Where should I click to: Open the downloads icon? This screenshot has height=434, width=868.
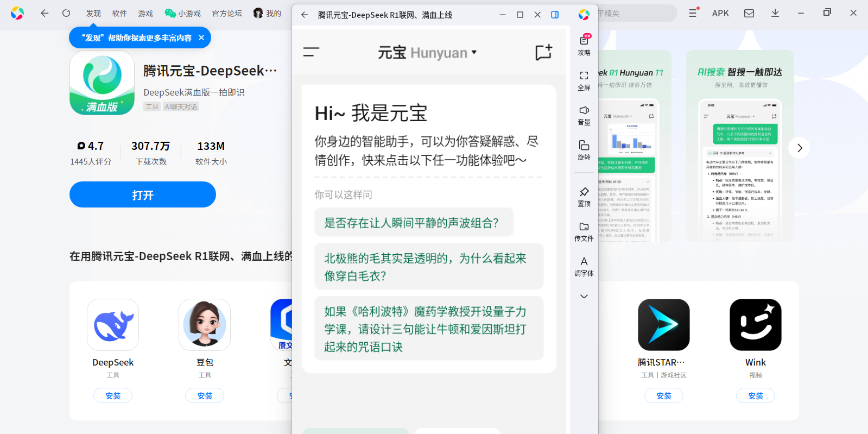click(775, 13)
